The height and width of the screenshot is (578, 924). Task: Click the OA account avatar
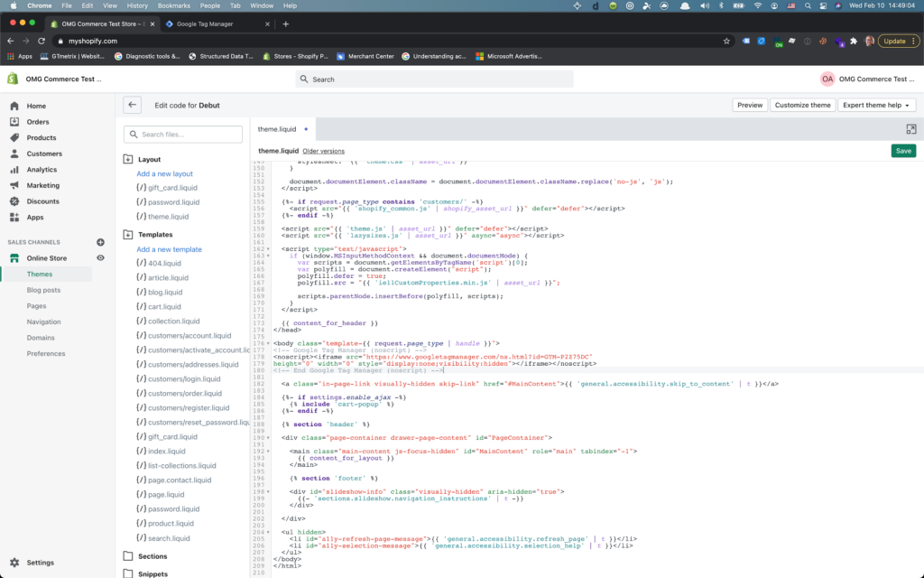(x=827, y=79)
